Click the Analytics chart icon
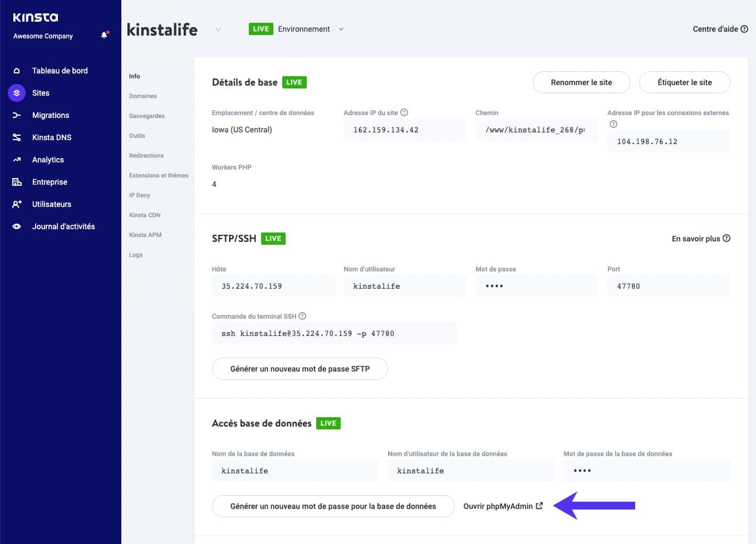Viewport: 756px width, 544px height. click(17, 160)
